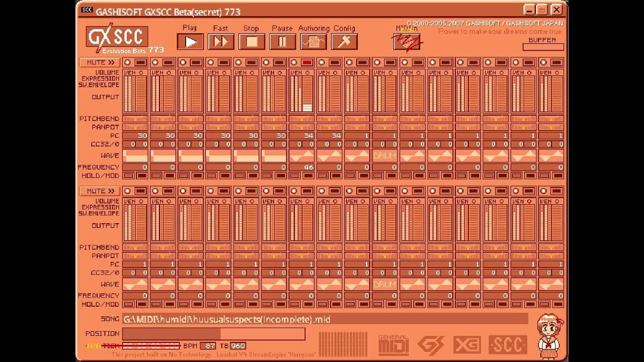Click channel 7 triangle WAVE display, upper bank

[x=302, y=155]
